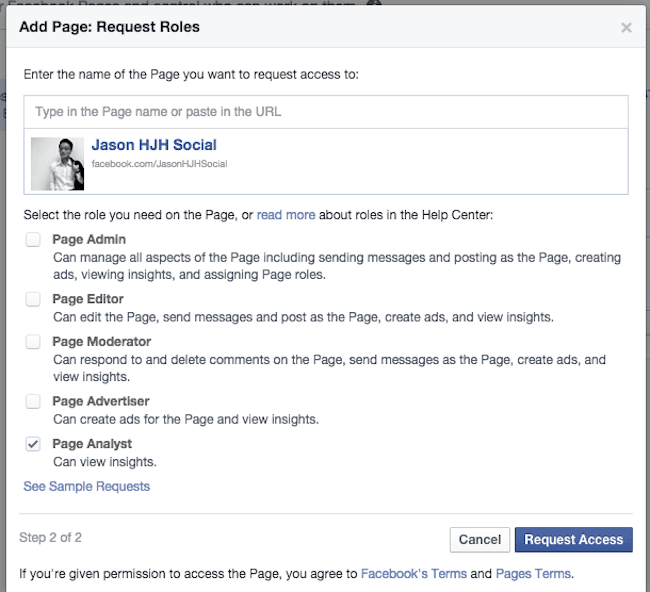This screenshot has width=650, height=592.
Task: Click the 'Can view insights.' description
Action: (x=105, y=462)
